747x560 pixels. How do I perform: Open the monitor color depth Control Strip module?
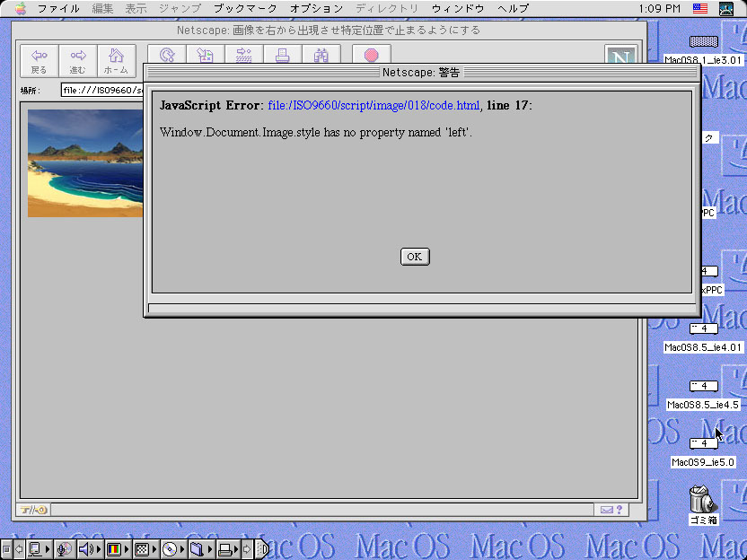click(115, 548)
